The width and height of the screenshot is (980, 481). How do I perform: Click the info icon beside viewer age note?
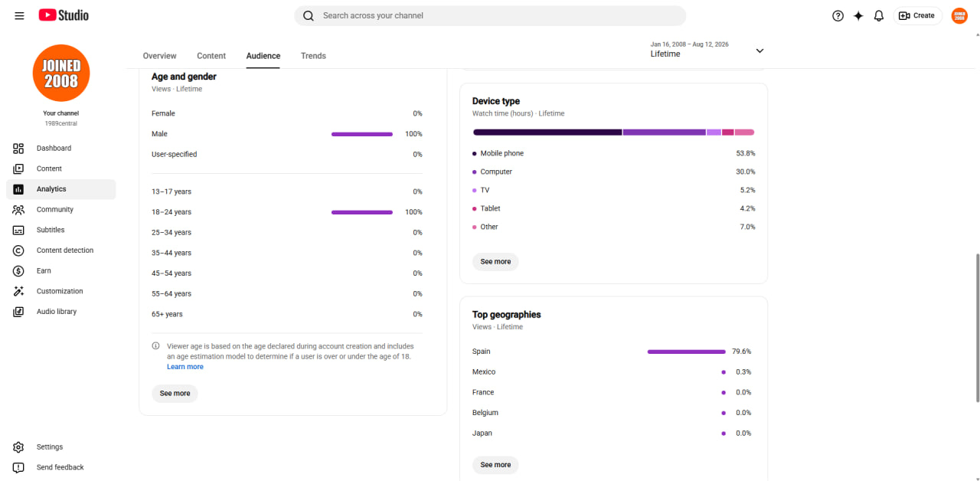coord(155,346)
